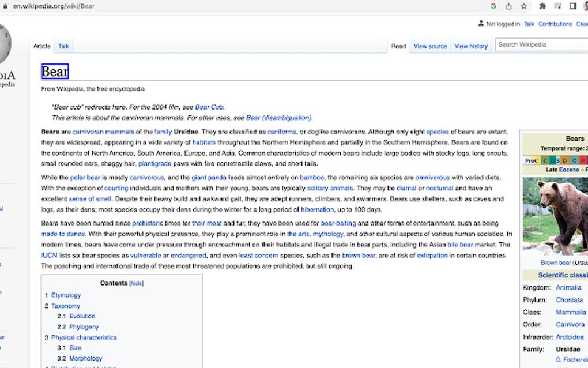Open the Bear Cub film link
588x368 pixels.
(x=209, y=107)
